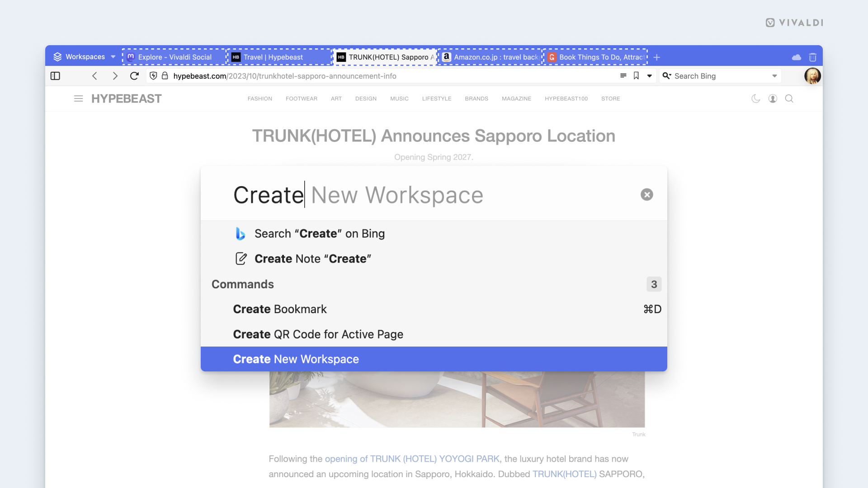The width and height of the screenshot is (868, 488).
Task: Click the Sync/cloud icon in top right
Action: click(797, 56)
